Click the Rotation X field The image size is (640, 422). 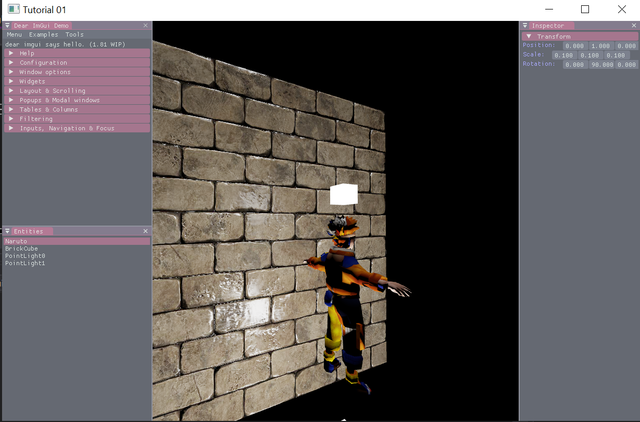tap(575, 64)
